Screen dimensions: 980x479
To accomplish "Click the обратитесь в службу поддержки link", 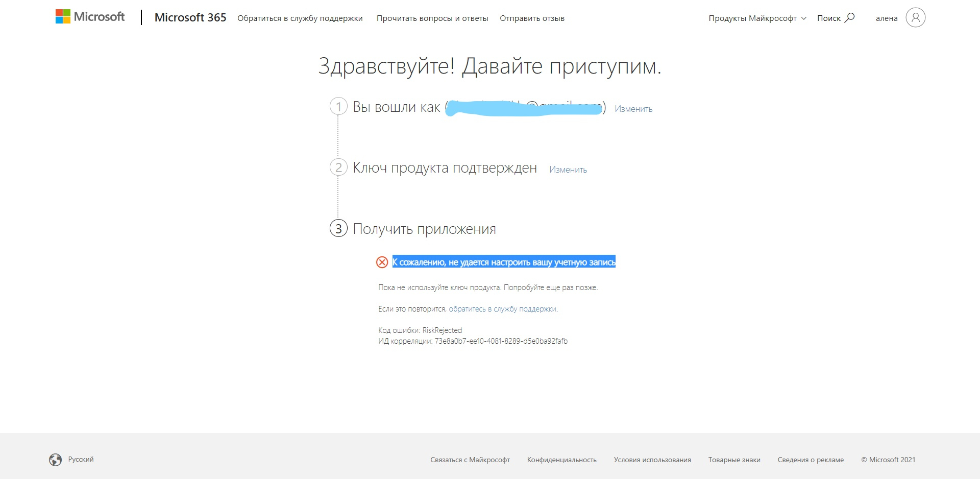I will click(503, 309).
